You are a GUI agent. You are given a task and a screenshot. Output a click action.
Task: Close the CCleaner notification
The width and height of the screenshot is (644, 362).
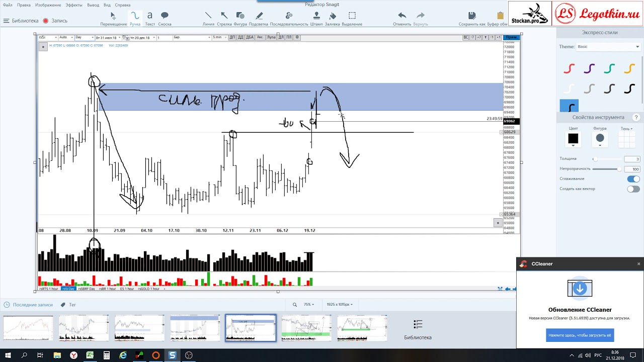click(639, 264)
